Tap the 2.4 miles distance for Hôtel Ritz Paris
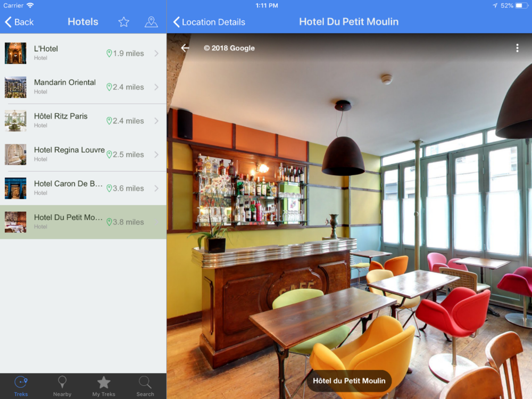 click(128, 121)
